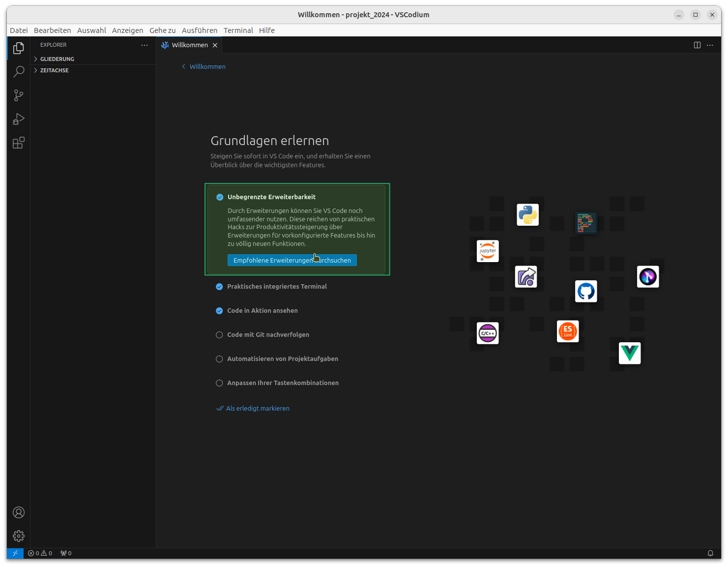This screenshot has width=728, height=567.
Task: Open the Source Control view
Action: (x=19, y=95)
